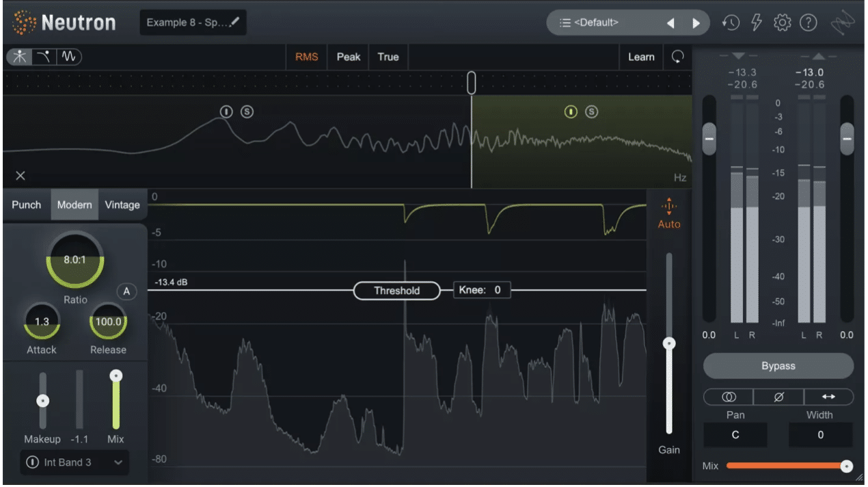Select Peak level detection mode

pos(348,57)
